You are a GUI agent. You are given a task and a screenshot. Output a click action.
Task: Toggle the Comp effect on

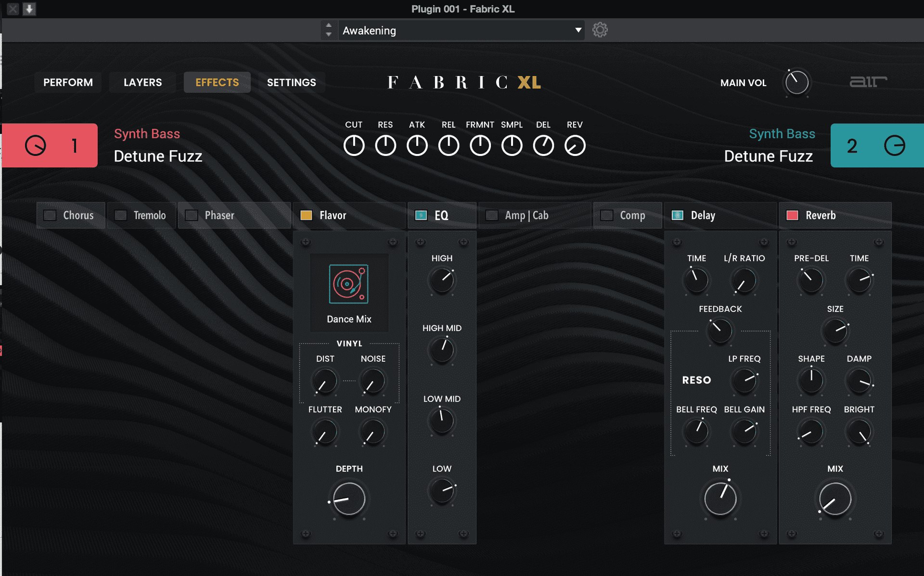click(x=606, y=215)
